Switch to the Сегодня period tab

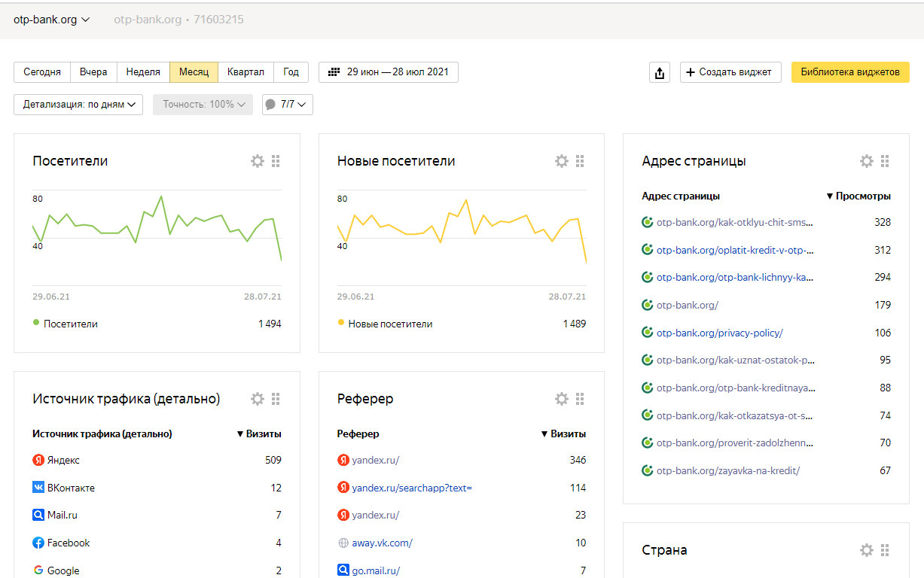click(x=42, y=72)
